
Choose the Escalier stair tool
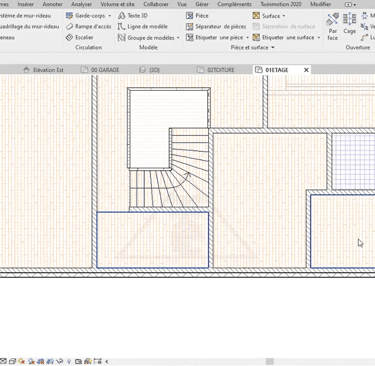coord(80,38)
